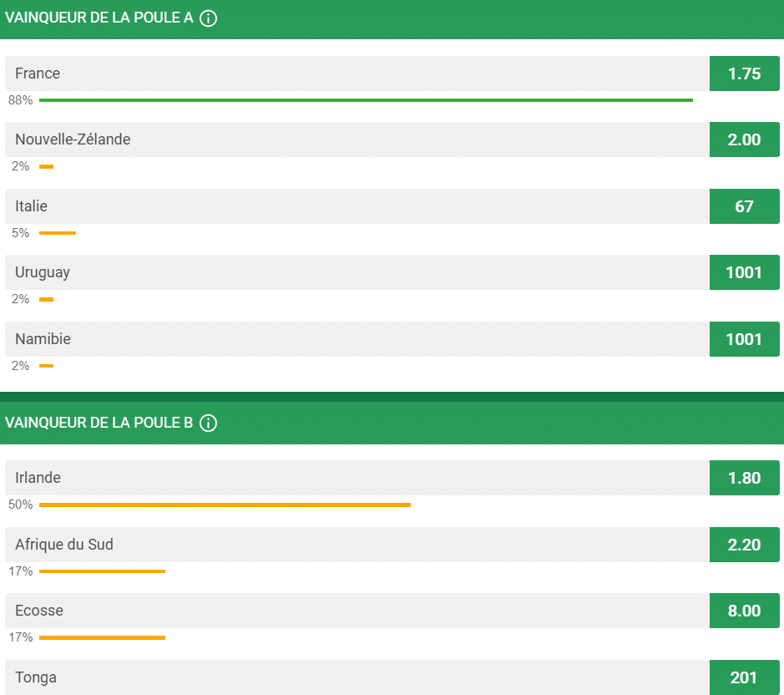Click the Afrique du Sud row
This screenshot has height=695, width=784.
pos(357,545)
